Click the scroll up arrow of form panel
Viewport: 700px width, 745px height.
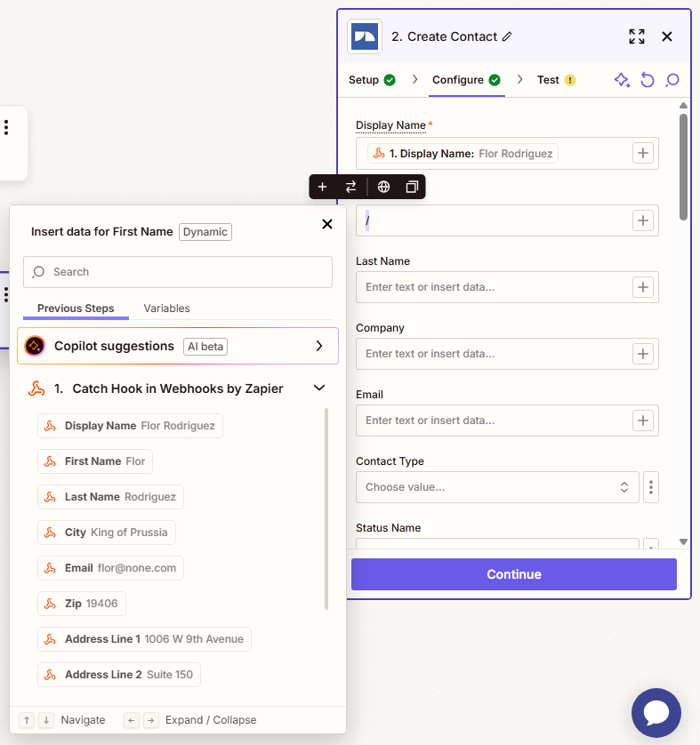pyautogui.click(x=683, y=106)
